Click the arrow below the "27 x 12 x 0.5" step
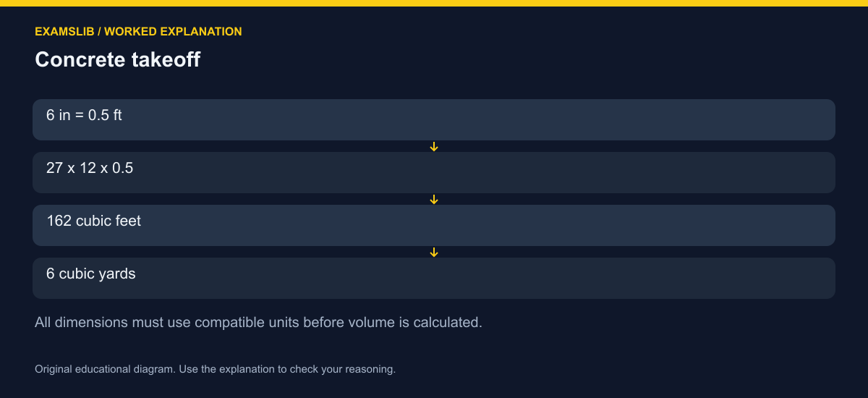This screenshot has height=398, width=868. 434,200
